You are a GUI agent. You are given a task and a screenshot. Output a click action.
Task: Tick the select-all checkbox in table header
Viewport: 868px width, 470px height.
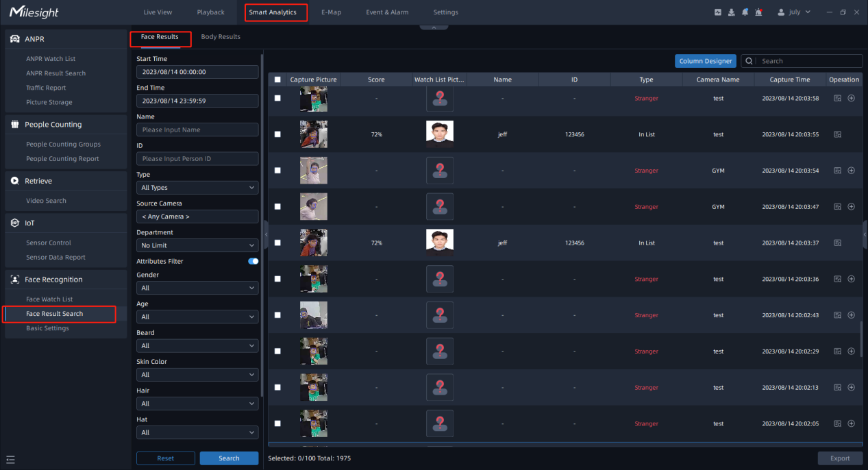point(277,79)
